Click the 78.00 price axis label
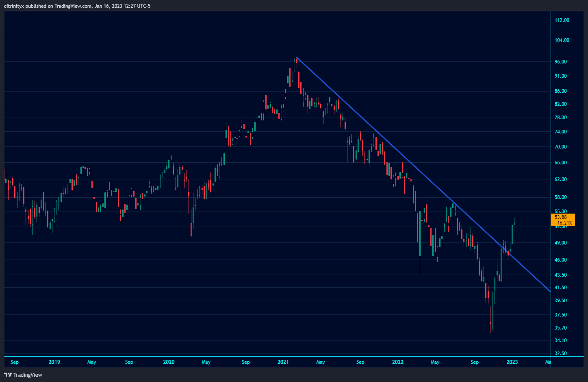This screenshot has height=382, width=588. click(x=561, y=118)
